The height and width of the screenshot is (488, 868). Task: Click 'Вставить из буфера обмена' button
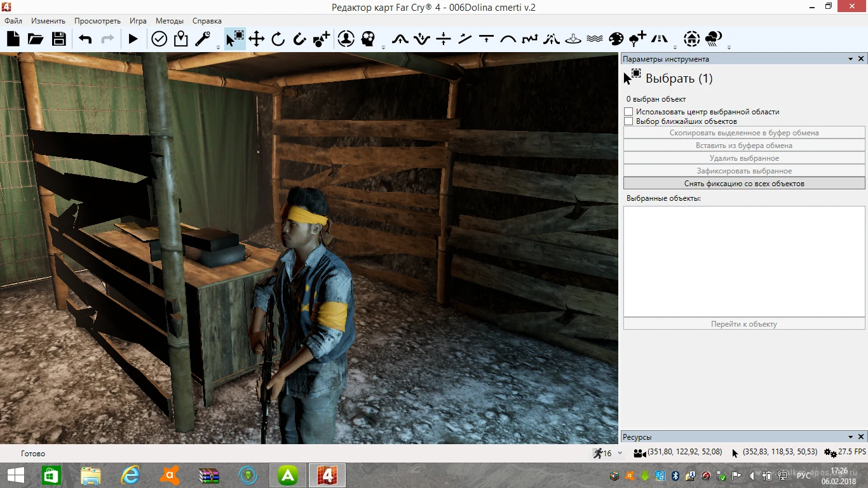coord(744,146)
